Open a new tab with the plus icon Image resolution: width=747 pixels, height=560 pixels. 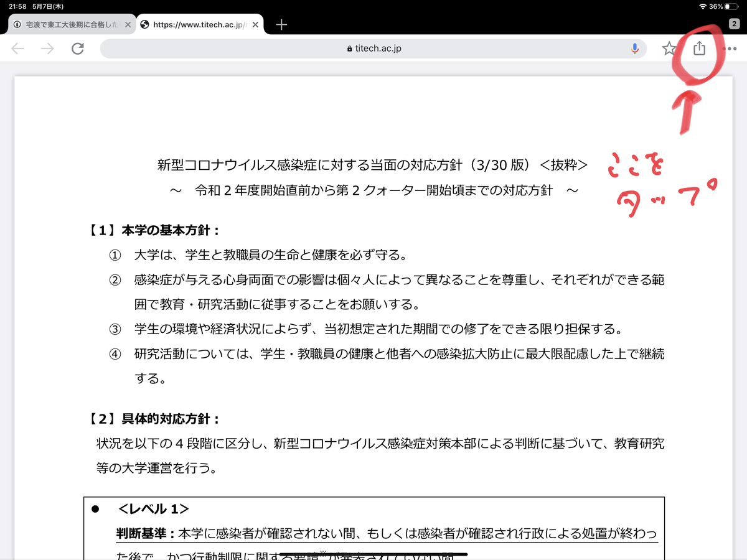pyautogui.click(x=281, y=25)
